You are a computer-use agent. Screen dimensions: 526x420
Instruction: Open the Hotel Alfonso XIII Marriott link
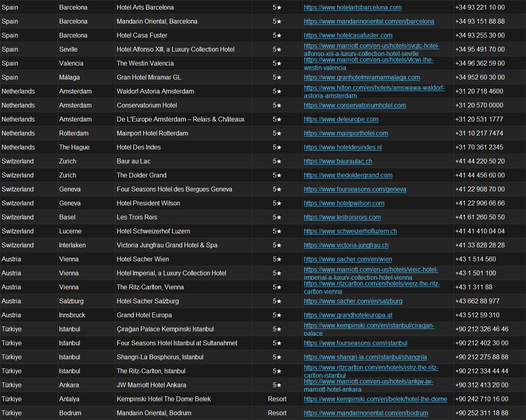click(371, 50)
